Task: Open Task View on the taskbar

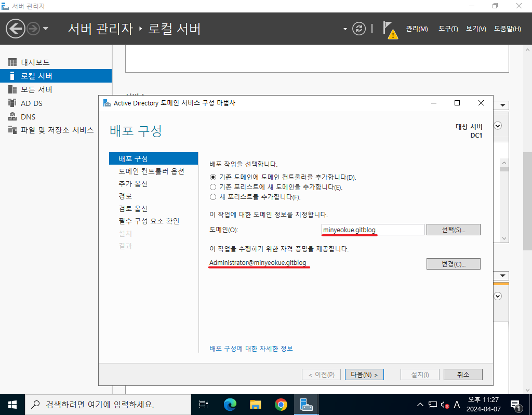Action: 204,405
